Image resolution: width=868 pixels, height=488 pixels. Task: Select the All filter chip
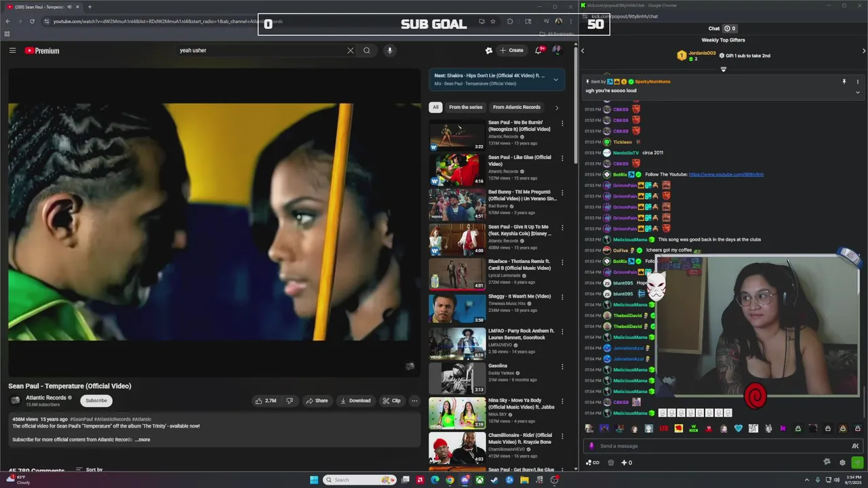pos(435,107)
